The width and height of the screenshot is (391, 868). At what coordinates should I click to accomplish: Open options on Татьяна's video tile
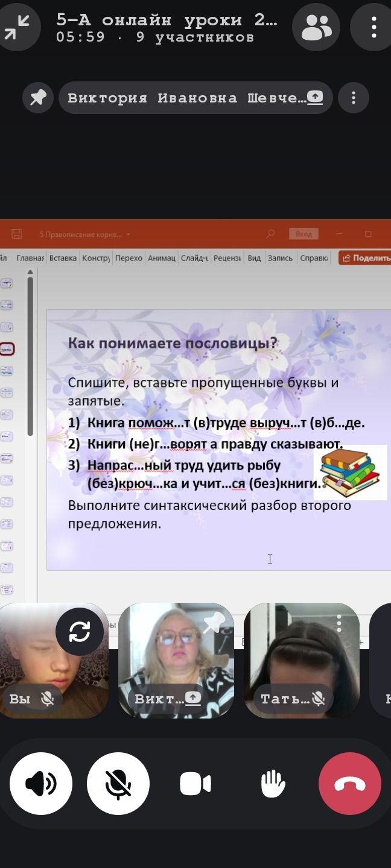tap(340, 623)
